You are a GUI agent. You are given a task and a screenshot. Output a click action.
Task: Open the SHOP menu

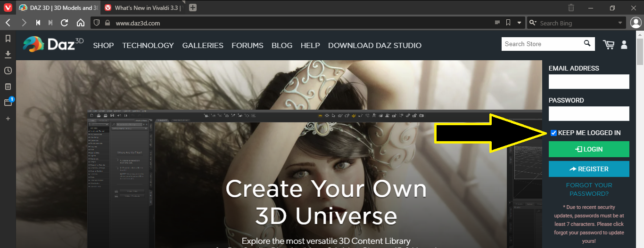(x=103, y=46)
